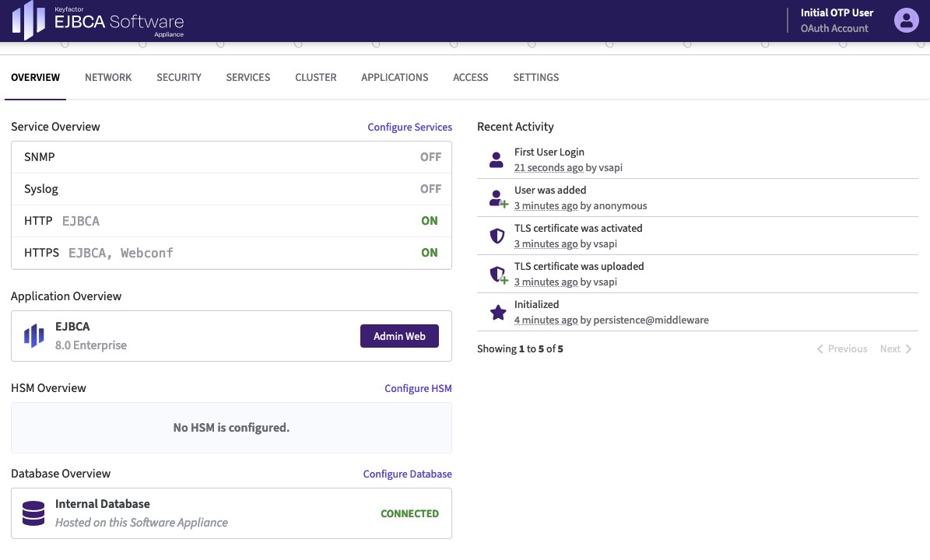Click the 'Application Overview' heading
The height and width of the screenshot is (560, 930).
point(66,296)
